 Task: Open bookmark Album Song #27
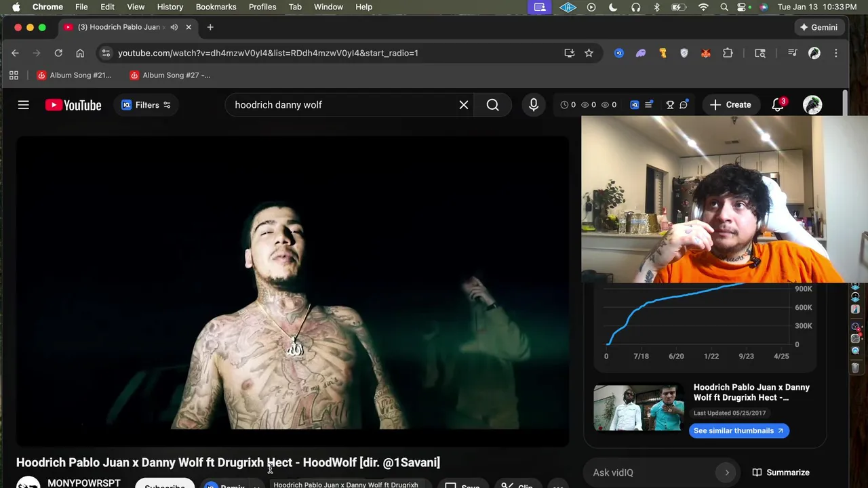(x=170, y=75)
